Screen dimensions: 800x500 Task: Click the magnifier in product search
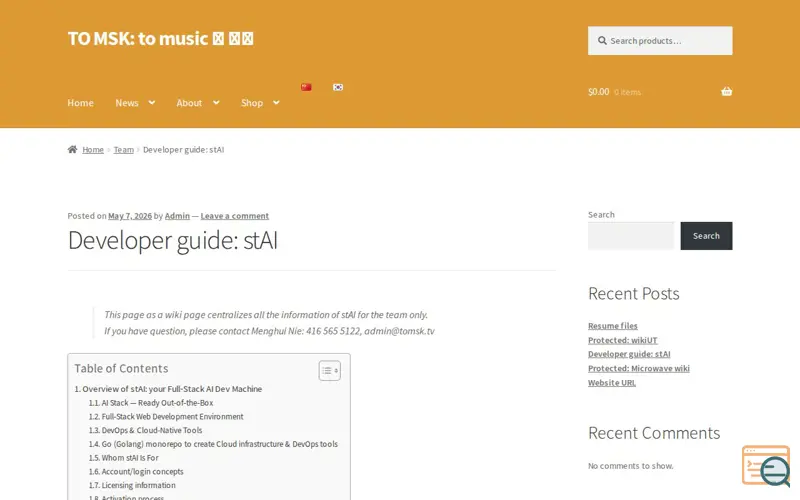(x=602, y=40)
